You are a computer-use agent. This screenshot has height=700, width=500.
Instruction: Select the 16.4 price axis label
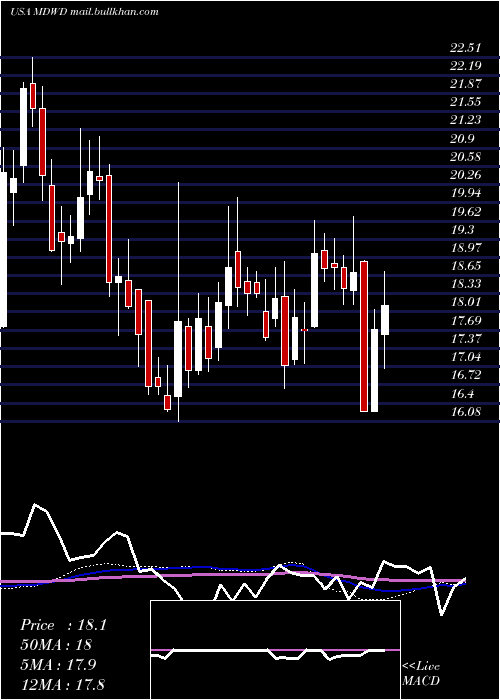pyautogui.click(x=462, y=394)
